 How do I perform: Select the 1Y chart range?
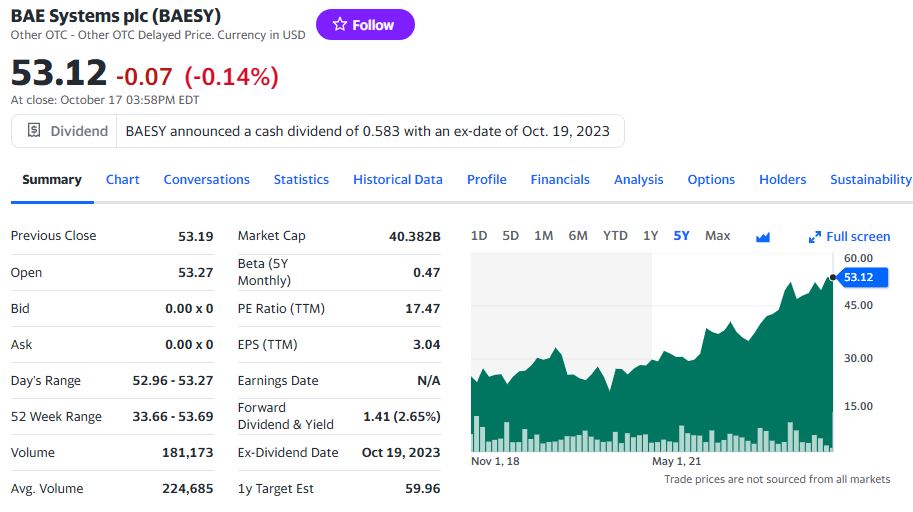tap(650, 236)
